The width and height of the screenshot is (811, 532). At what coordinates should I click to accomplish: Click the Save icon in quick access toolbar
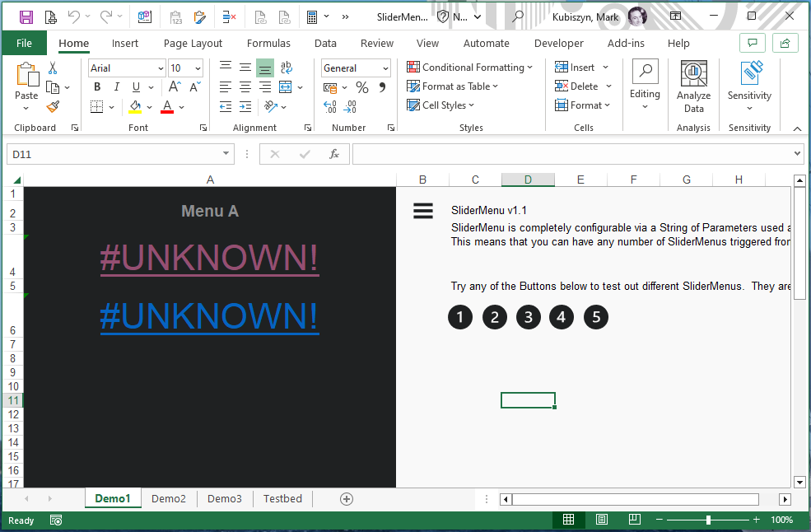(26, 16)
